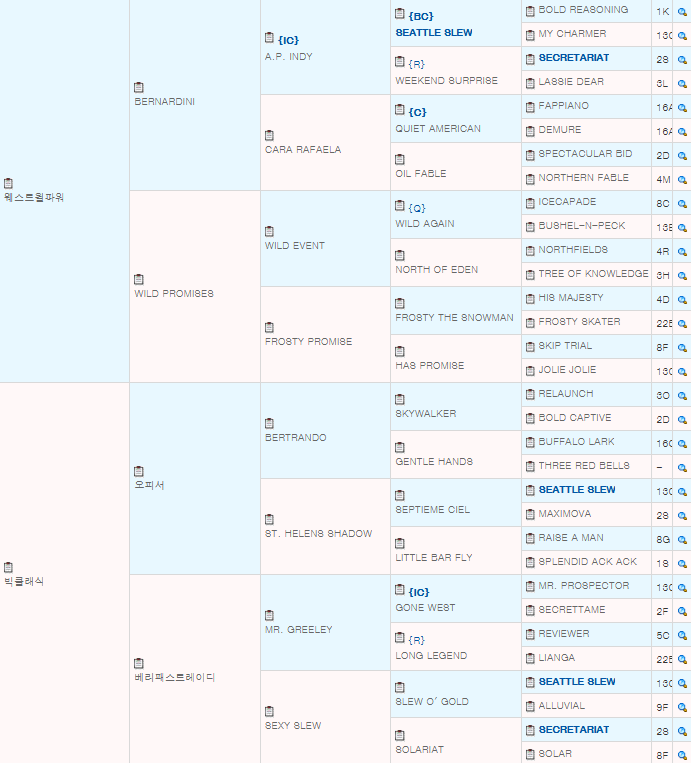
Task: Select the LITTLE BAR FLY entry
Action: pyautogui.click(x=434, y=558)
